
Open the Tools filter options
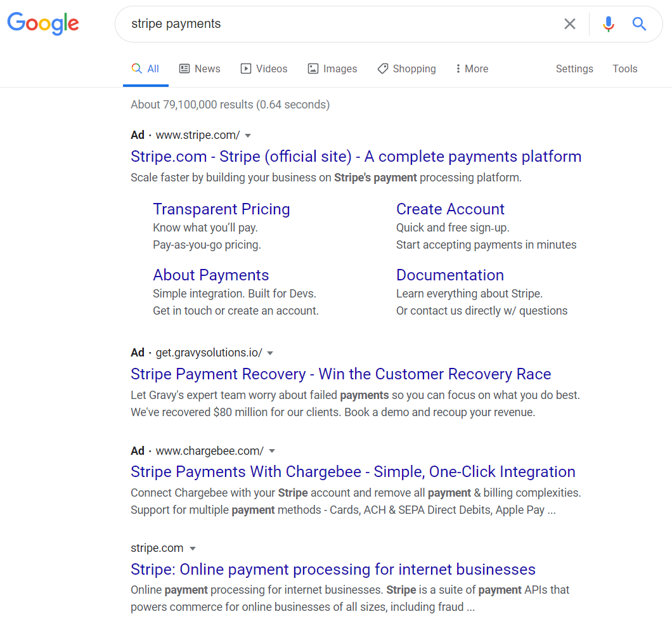tap(624, 69)
